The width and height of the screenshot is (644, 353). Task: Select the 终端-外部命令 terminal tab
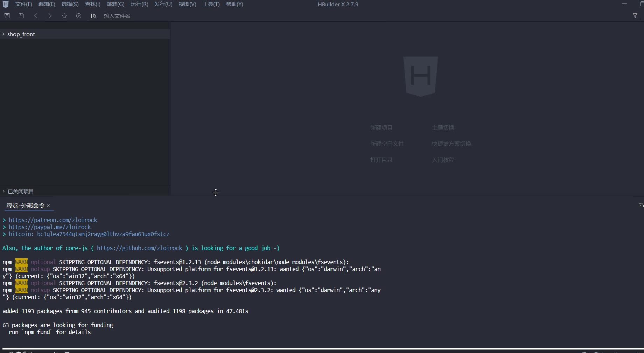26,206
